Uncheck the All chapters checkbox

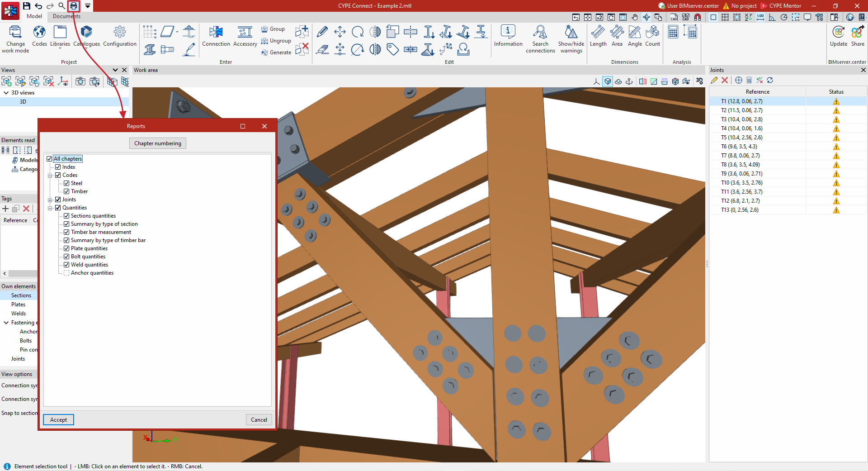coord(49,159)
